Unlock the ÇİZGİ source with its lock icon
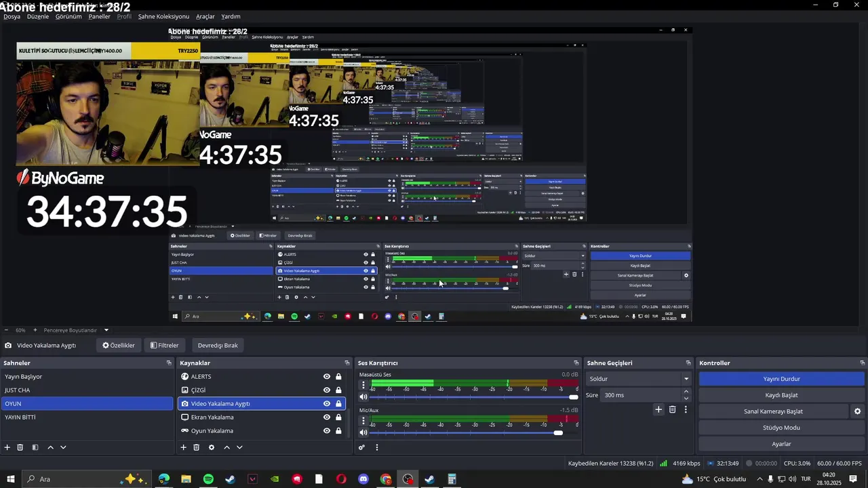Viewport: 868px width, 488px height. 338,390
